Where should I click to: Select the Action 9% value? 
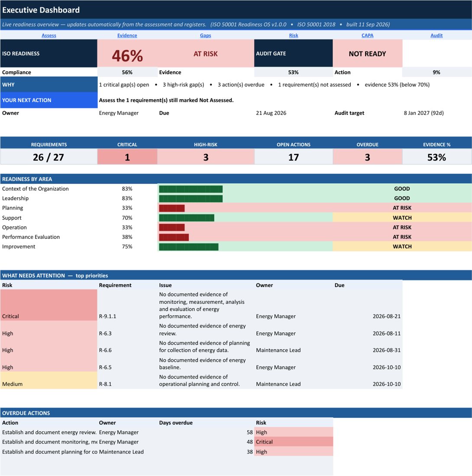(x=436, y=72)
